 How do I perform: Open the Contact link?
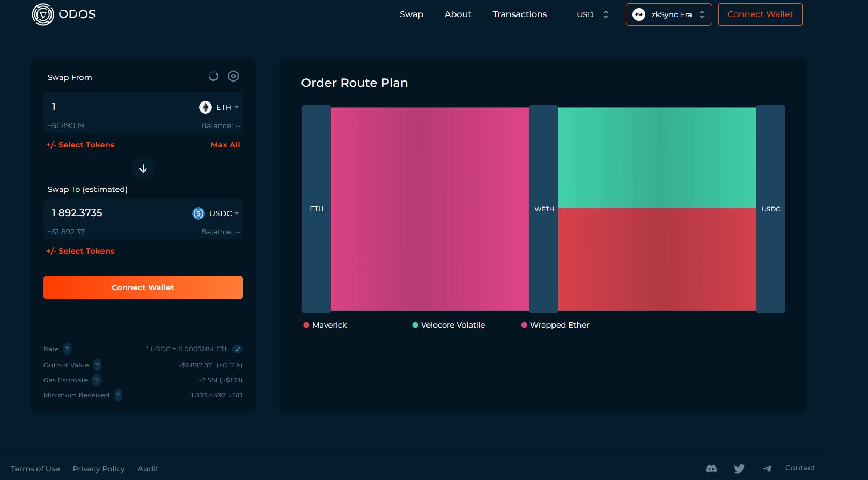pos(800,468)
